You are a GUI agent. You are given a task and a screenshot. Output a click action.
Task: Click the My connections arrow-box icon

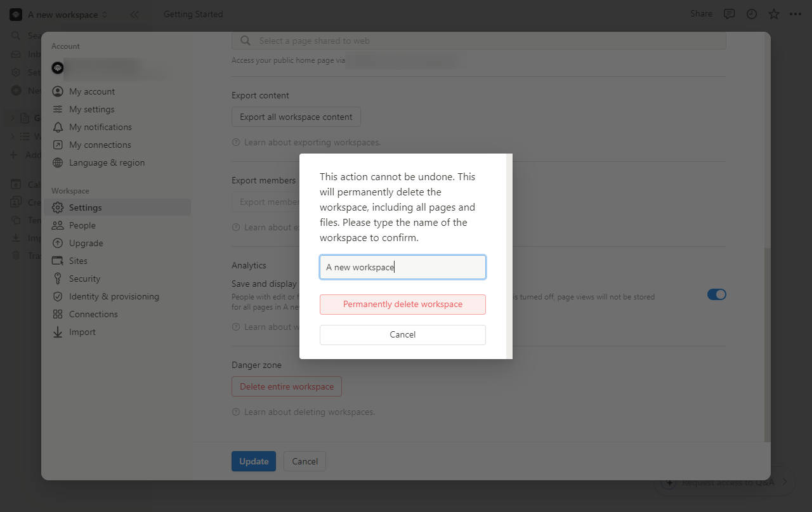(58, 145)
